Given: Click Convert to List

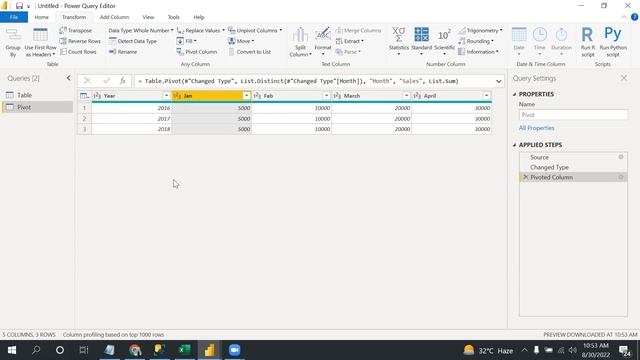Looking at the screenshot, I should tap(249, 52).
